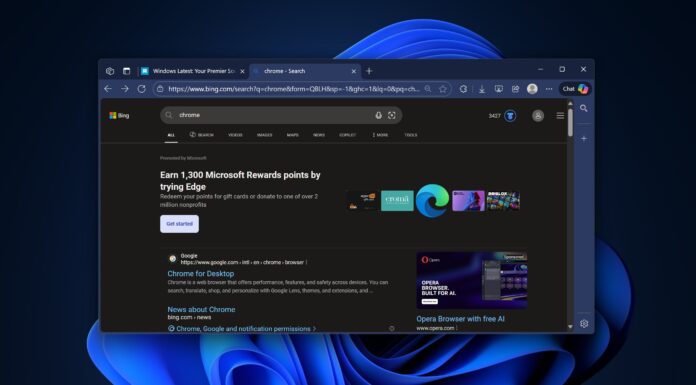696x385 pixels.
Task: Open the tab actions menu icon
Action: pos(127,71)
